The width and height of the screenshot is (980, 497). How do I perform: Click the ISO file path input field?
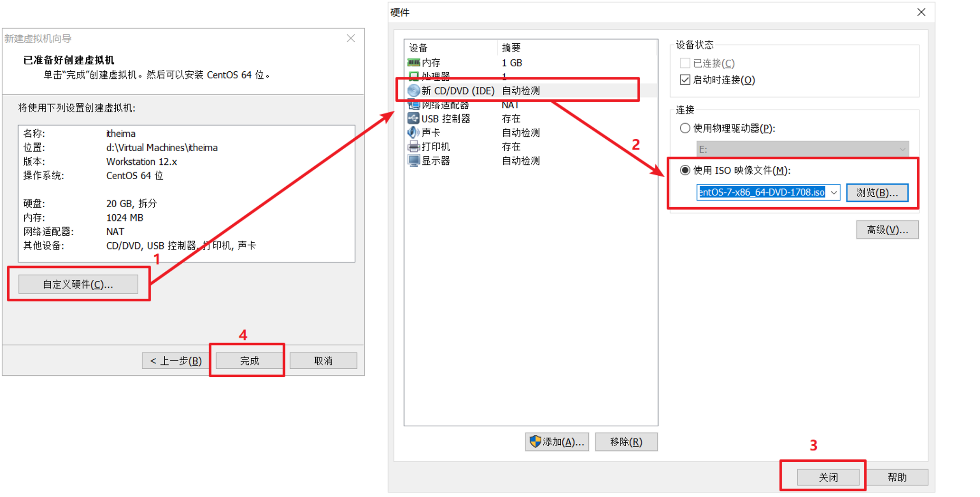(x=762, y=192)
